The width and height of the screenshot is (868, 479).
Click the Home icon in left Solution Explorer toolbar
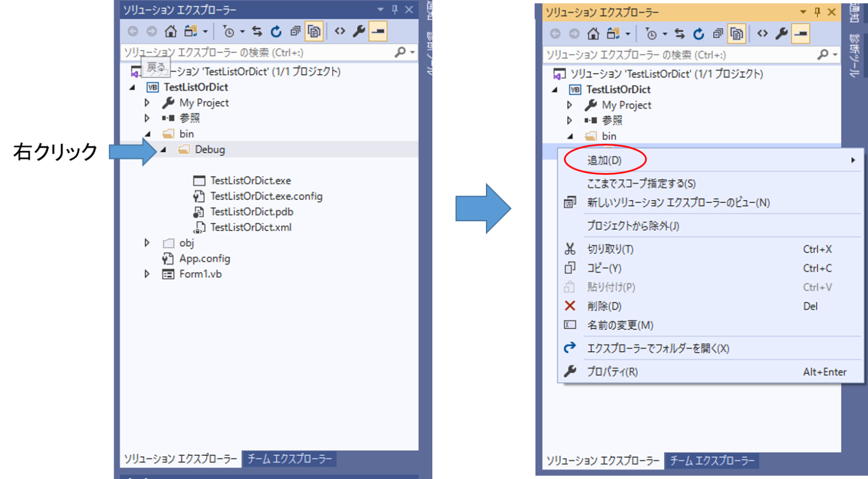coord(170,32)
